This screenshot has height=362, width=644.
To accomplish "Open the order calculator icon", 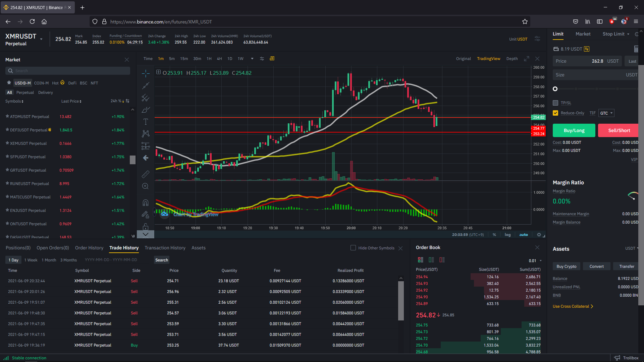I will tap(636, 49).
